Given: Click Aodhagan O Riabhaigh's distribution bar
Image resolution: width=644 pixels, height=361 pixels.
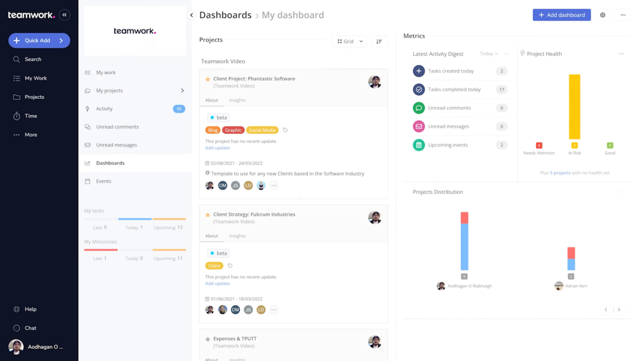Looking at the screenshot, I should point(464,241).
